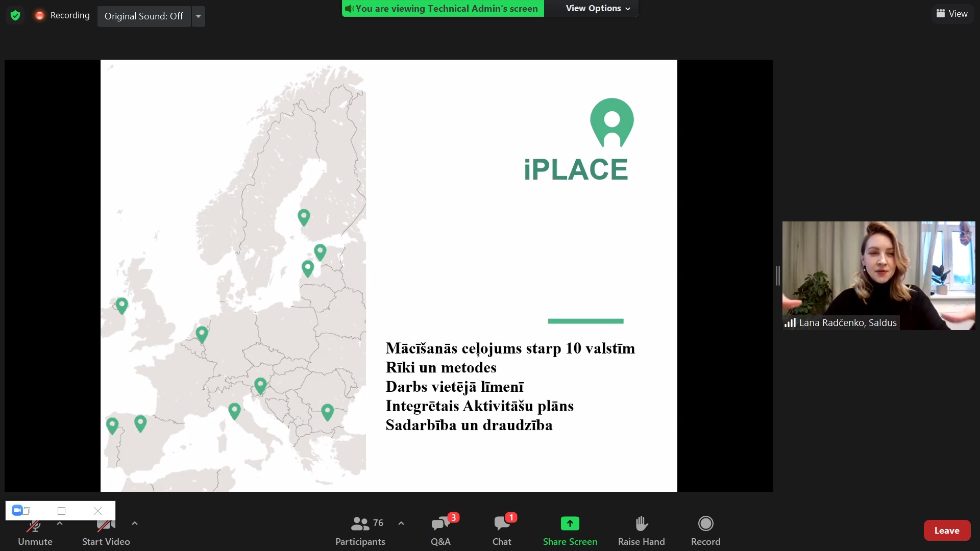Open the Chat panel
Viewport: 980px width, 551px height.
(x=502, y=531)
